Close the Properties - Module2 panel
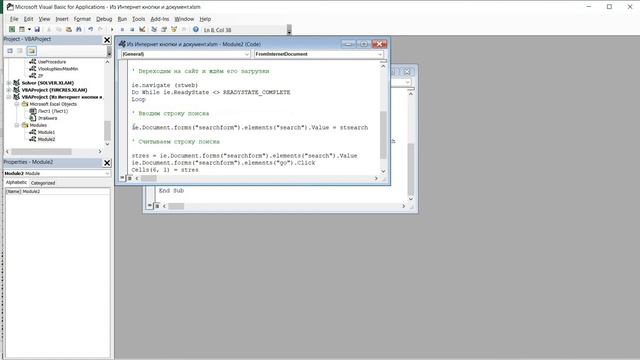640x360 pixels. pos(107,162)
